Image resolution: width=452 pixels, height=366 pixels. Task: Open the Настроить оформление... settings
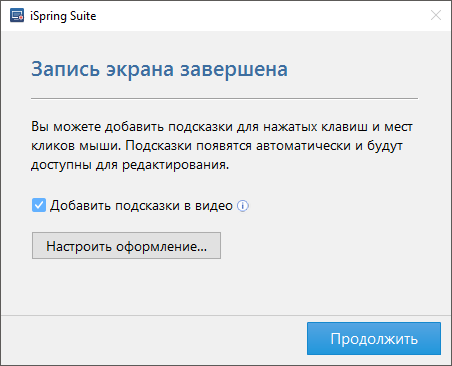coord(126,246)
